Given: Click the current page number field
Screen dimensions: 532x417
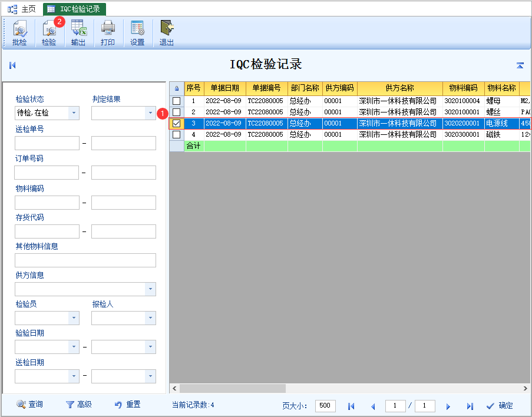Looking at the screenshot, I should 395,405.
